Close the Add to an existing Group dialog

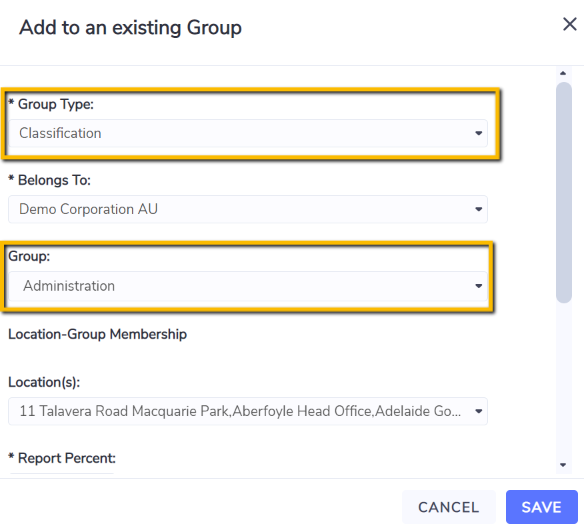pos(569,25)
